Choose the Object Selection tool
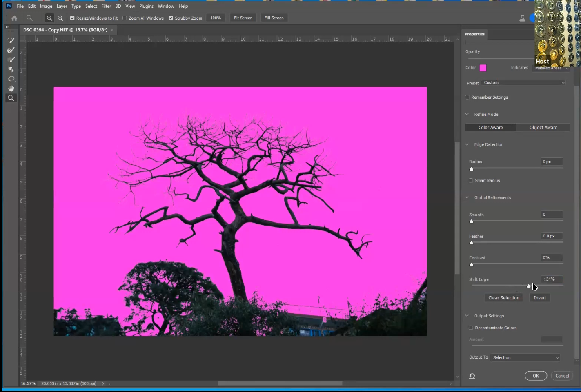Viewport: 581px width, 392px height. tap(11, 69)
